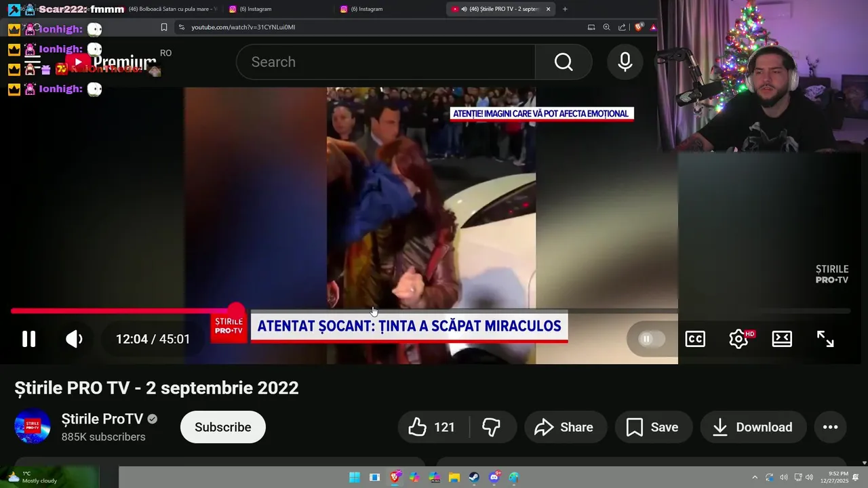Subscribe to Știrile ProTV channel

[223, 427]
